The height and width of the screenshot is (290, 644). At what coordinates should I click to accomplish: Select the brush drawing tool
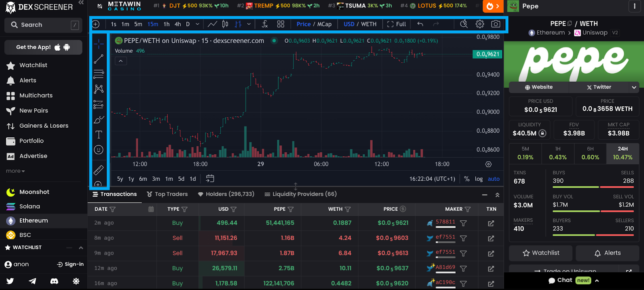(x=99, y=120)
